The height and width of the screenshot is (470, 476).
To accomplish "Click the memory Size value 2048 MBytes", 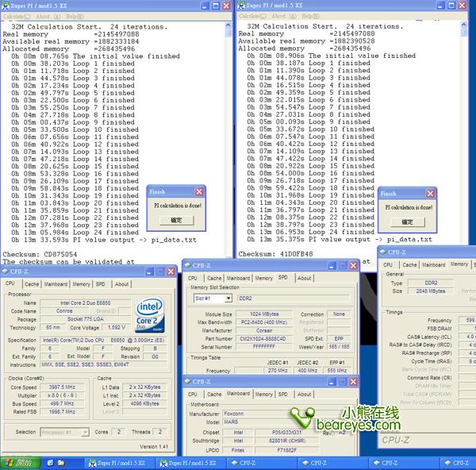I will (431, 291).
